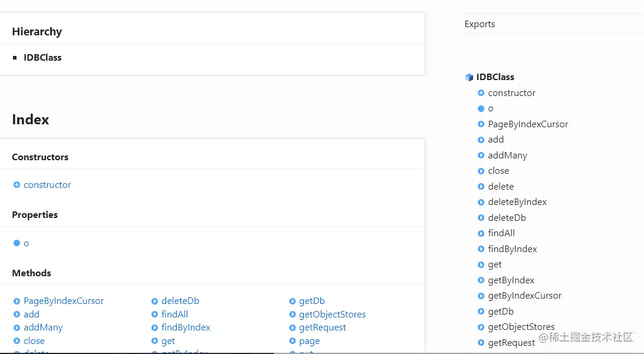The image size is (644, 354).
Task: Click IDBClass under the Hierarchy heading
Action: (42, 58)
